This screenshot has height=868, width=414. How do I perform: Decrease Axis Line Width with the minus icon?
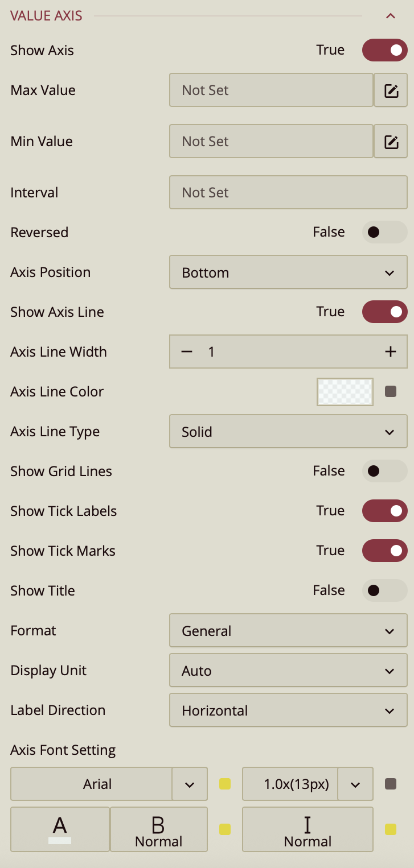pos(186,352)
